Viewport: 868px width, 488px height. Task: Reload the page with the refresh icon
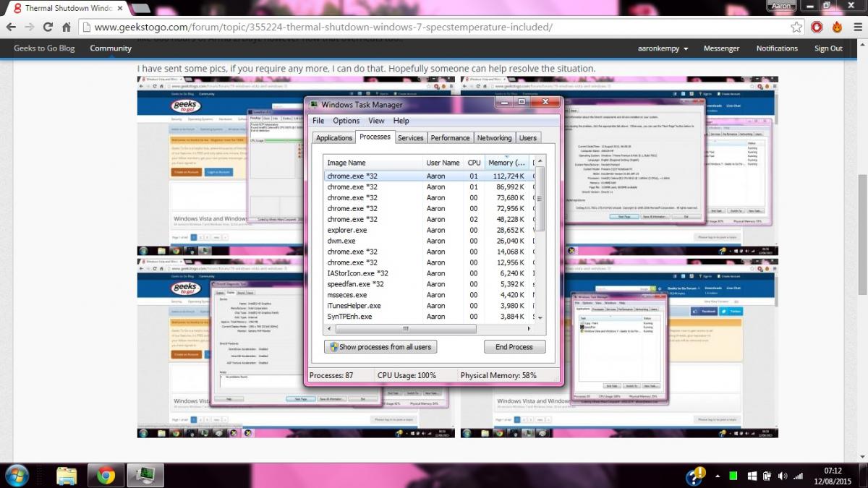tap(48, 27)
